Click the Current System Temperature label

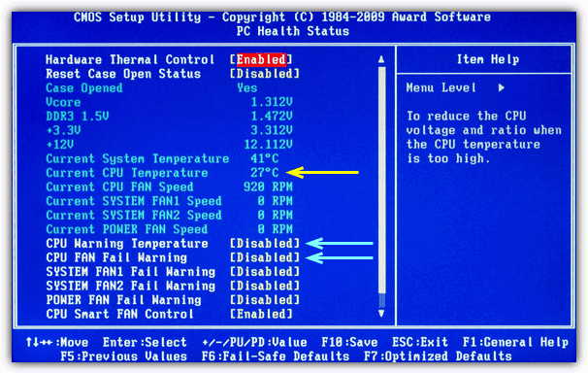137,158
